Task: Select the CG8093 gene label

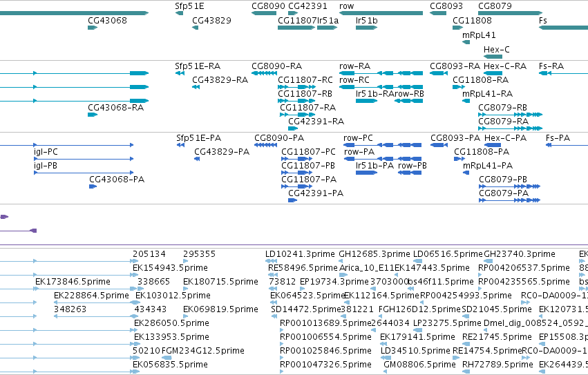Action: 446,6
